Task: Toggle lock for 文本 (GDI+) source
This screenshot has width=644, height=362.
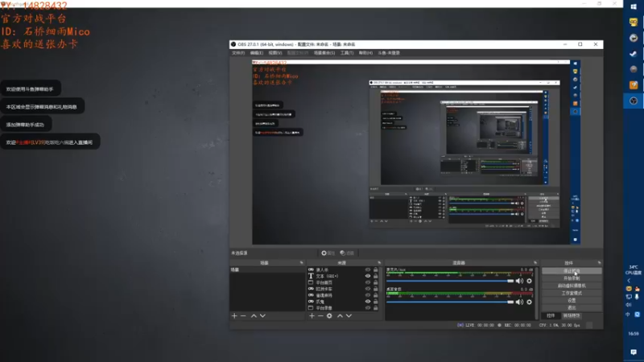Action: pyautogui.click(x=375, y=276)
